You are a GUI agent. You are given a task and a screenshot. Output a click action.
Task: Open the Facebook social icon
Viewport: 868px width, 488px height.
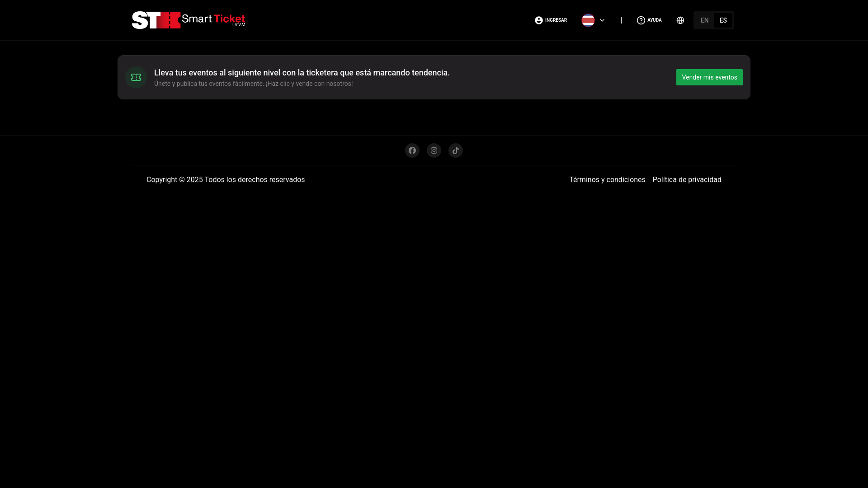412,150
